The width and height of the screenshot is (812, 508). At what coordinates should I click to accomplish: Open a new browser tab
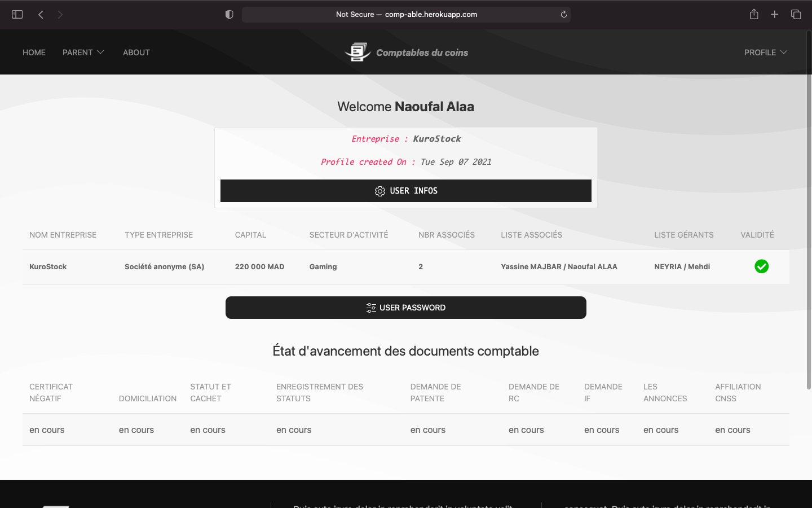coord(775,14)
